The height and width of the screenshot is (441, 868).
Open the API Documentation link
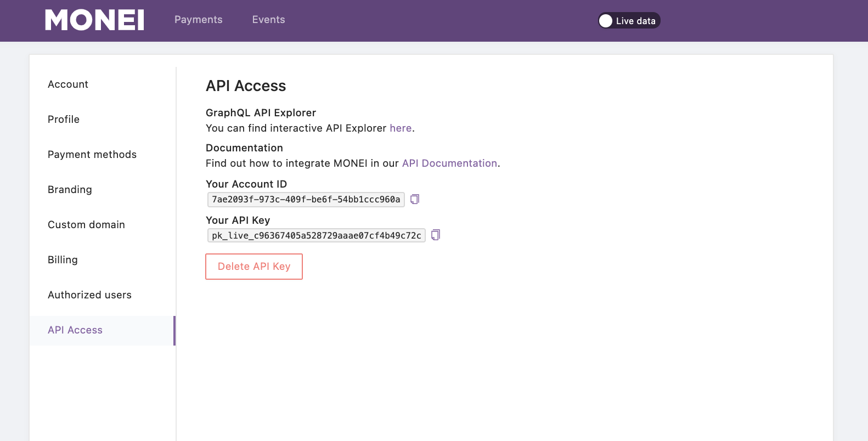449,163
